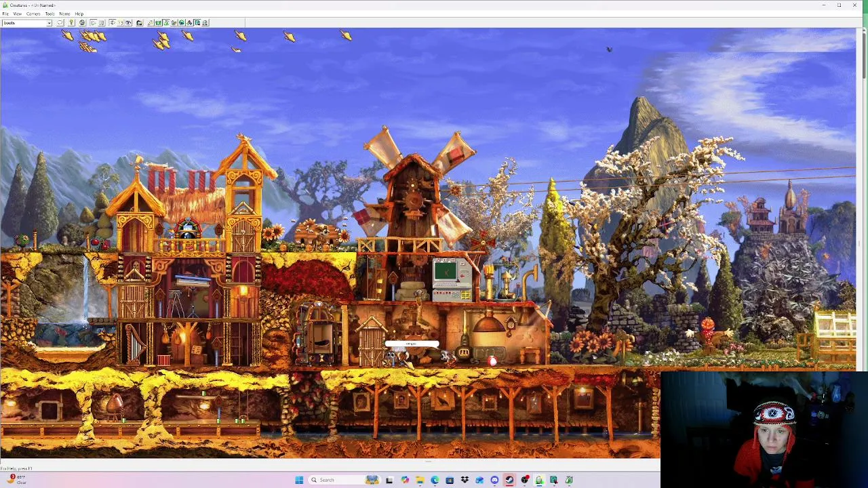The image size is (868, 488).
Task: Open the View menu
Action: click(17, 14)
